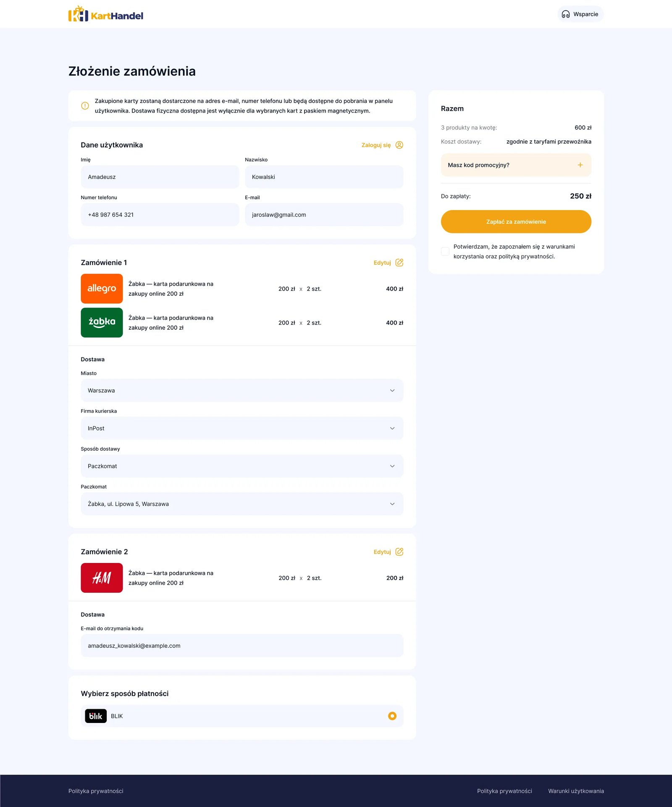
Task: Click the '200 zł' total in Zamówienie 2
Action: coord(395,578)
